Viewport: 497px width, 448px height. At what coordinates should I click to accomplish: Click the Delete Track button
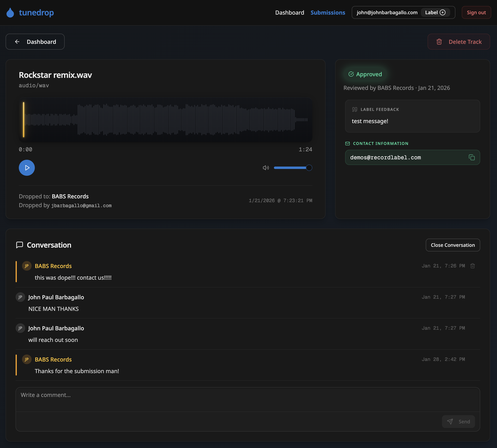click(x=459, y=42)
